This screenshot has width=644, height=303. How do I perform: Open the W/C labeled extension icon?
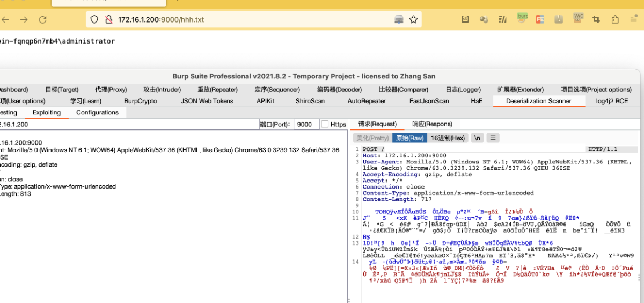click(578, 18)
